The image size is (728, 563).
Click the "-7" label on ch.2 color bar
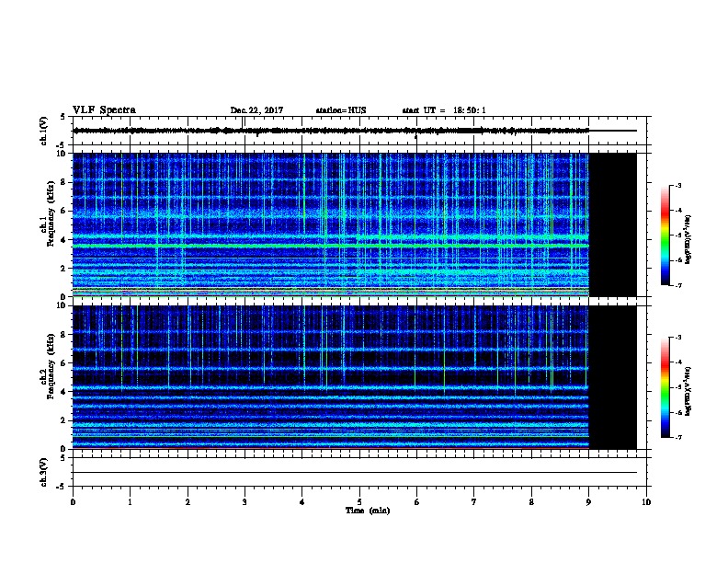pyautogui.click(x=677, y=437)
